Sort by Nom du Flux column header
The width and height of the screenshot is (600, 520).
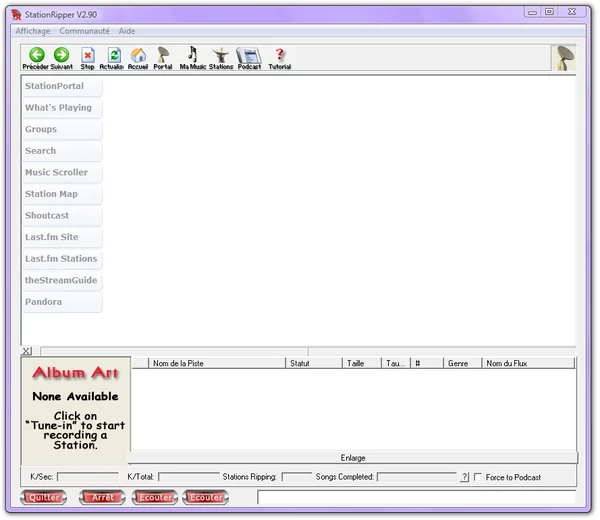528,363
